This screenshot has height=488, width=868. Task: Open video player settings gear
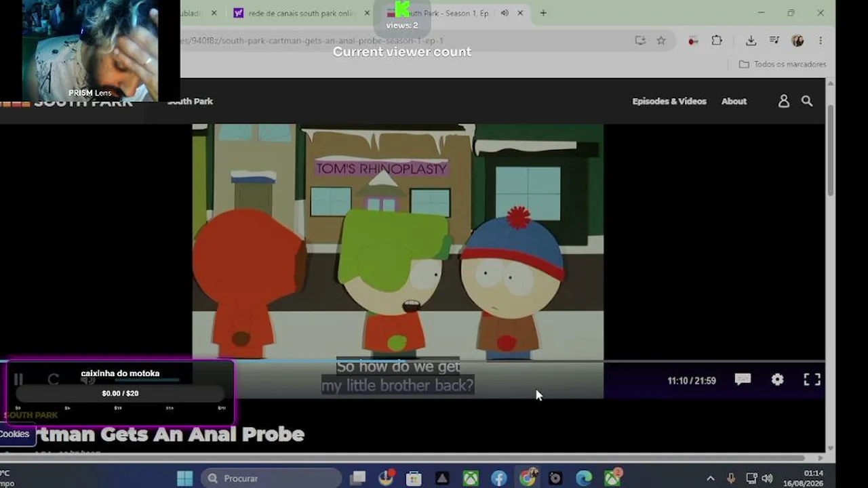click(777, 380)
